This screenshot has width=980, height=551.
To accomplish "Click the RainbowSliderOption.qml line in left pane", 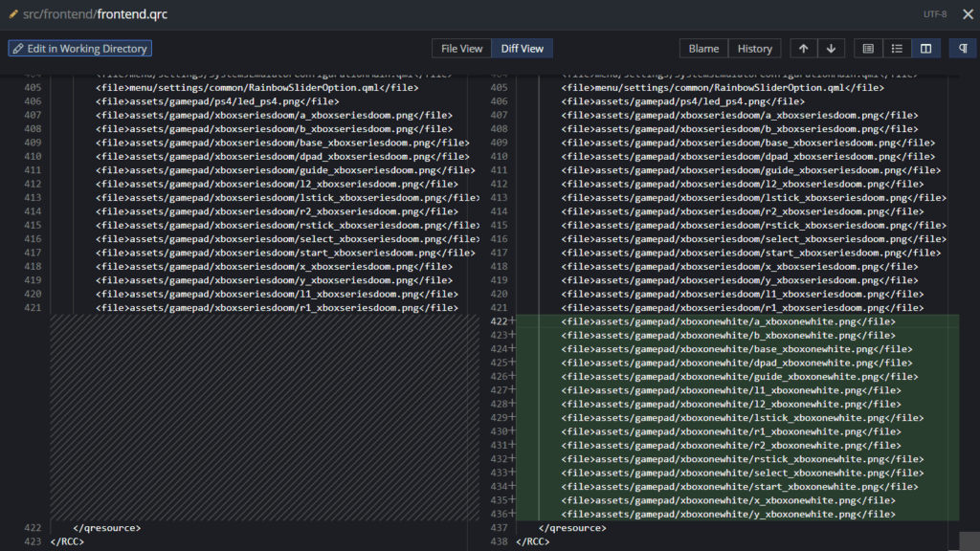I will point(256,87).
